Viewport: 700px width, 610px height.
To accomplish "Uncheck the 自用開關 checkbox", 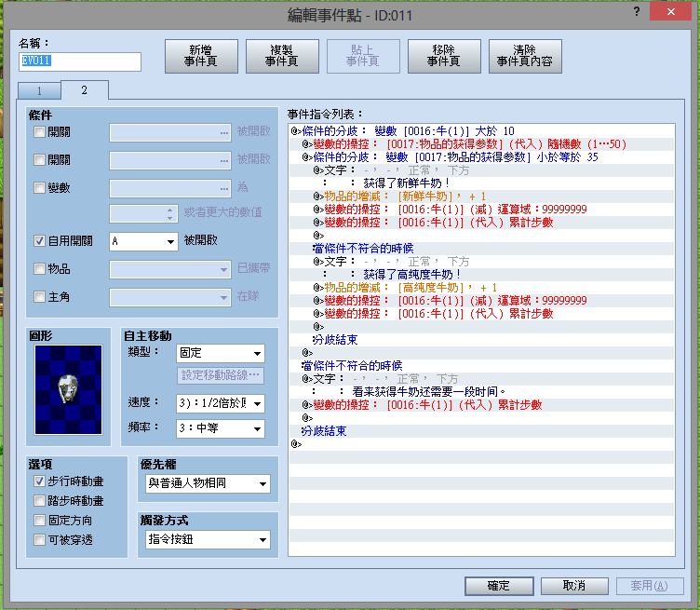I will [39, 241].
